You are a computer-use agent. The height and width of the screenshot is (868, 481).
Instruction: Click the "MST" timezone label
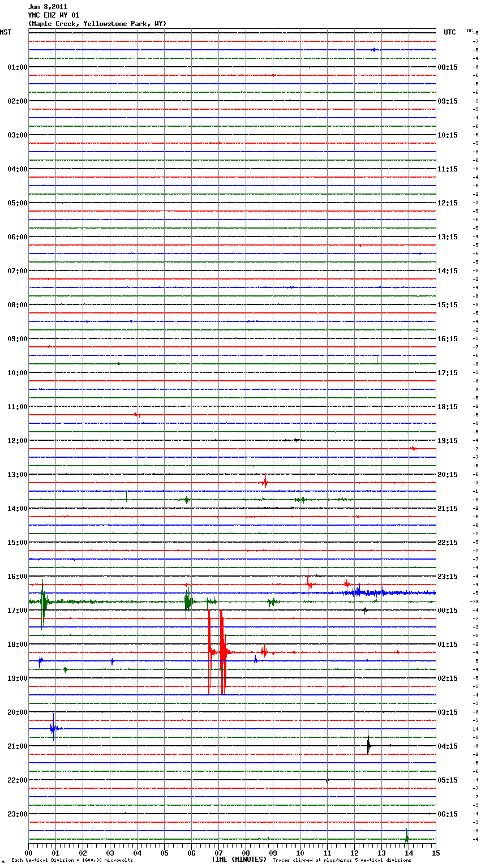6,32
